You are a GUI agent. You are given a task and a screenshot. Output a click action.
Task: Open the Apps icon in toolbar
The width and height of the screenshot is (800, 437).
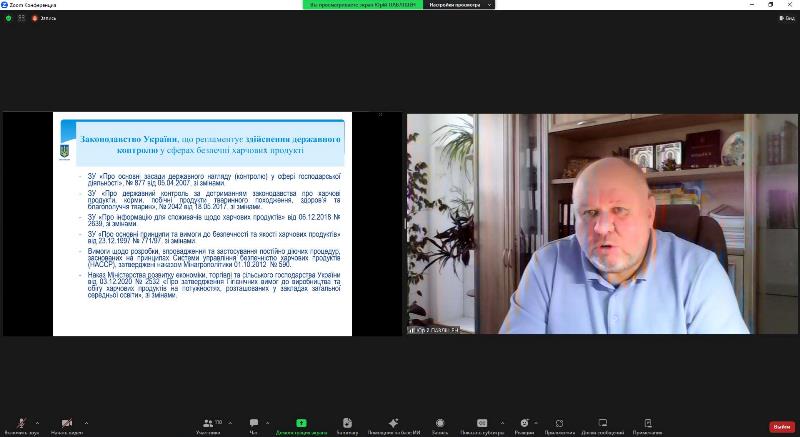coord(559,423)
